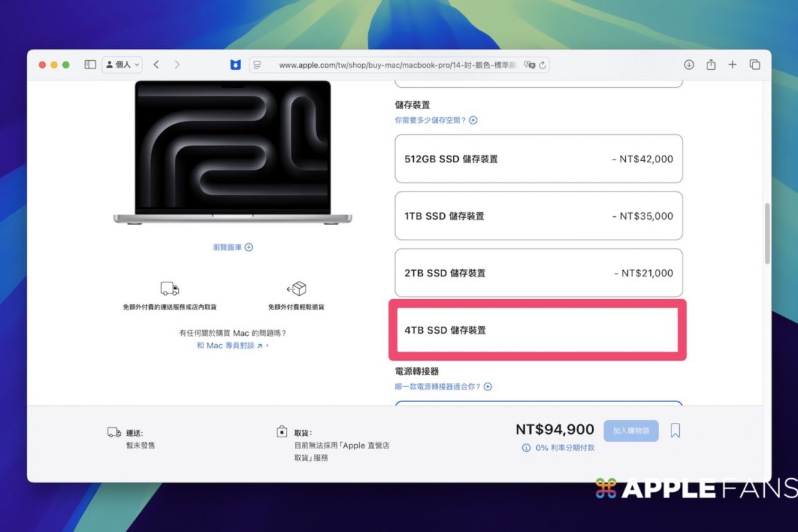The width and height of the screenshot is (798, 532).
Task: Select 512GB SSD storage option
Action: pos(538,159)
